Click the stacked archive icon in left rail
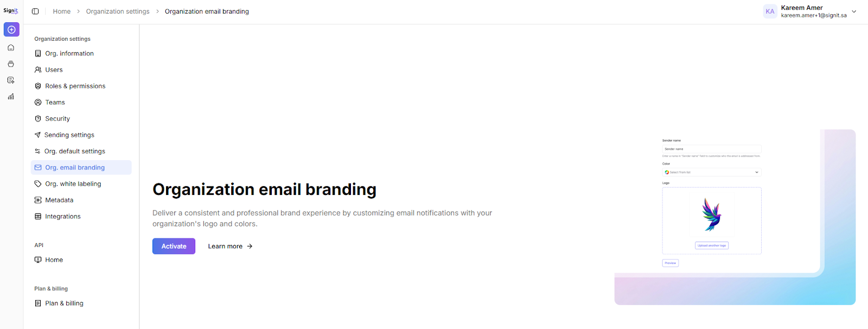Image resolution: width=868 pixels, height=329 pixels. 11,64
